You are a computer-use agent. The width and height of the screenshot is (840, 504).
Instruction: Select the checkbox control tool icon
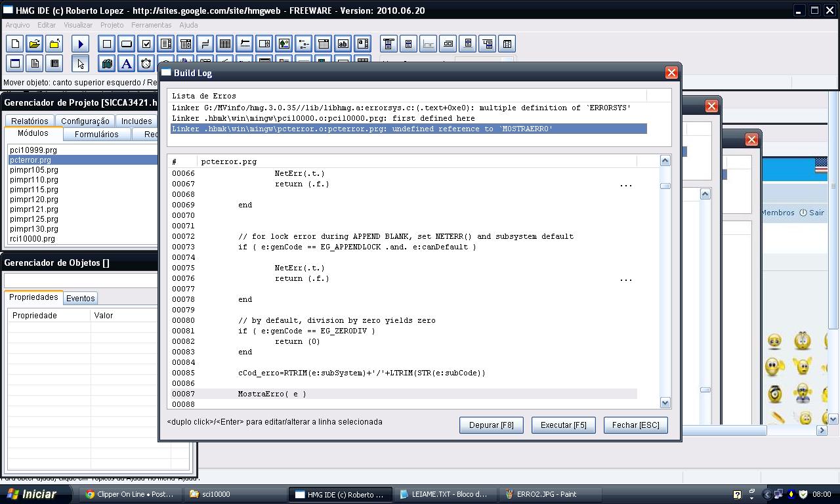click(x=146, y=44)
